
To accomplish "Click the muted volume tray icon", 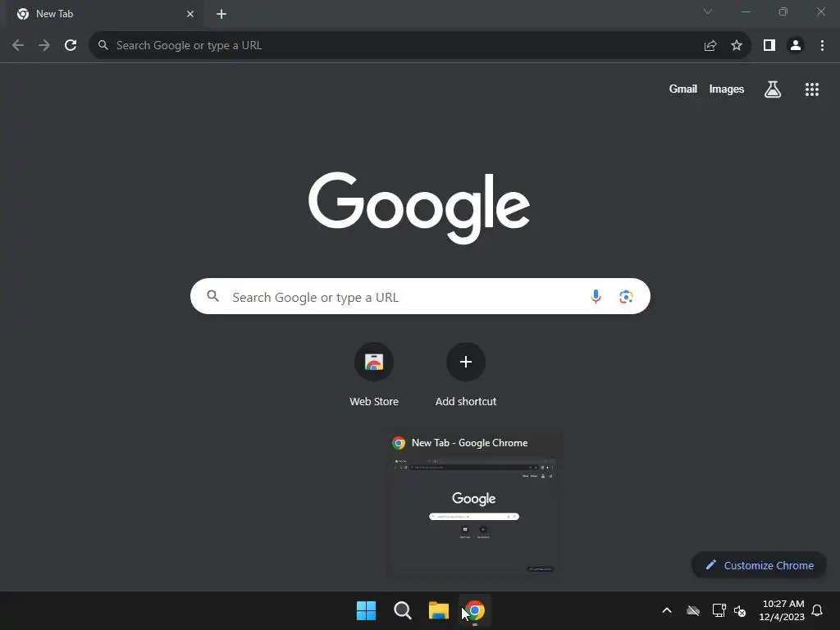I will [740, 610].
